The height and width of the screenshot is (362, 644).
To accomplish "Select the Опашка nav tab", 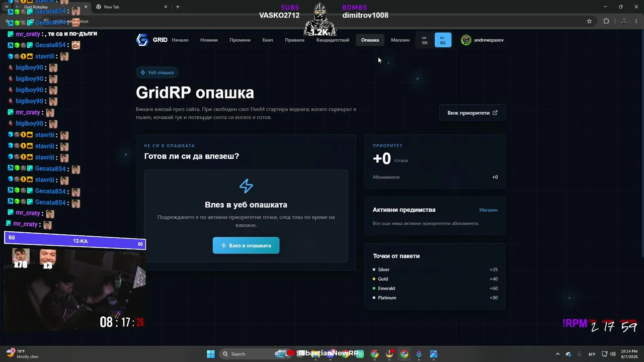I will coord(370,40).
